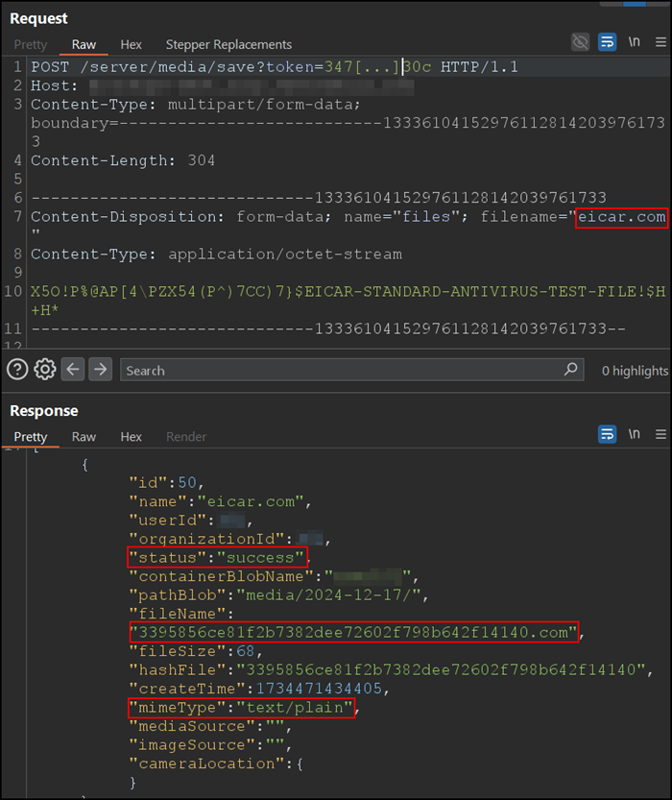Go to next search match arrow

[101, 370]
